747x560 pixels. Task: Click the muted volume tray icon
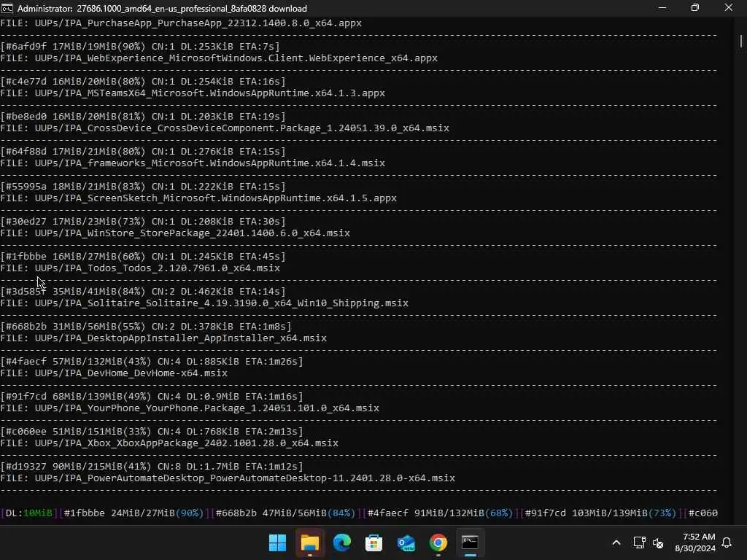pos(658,542)
